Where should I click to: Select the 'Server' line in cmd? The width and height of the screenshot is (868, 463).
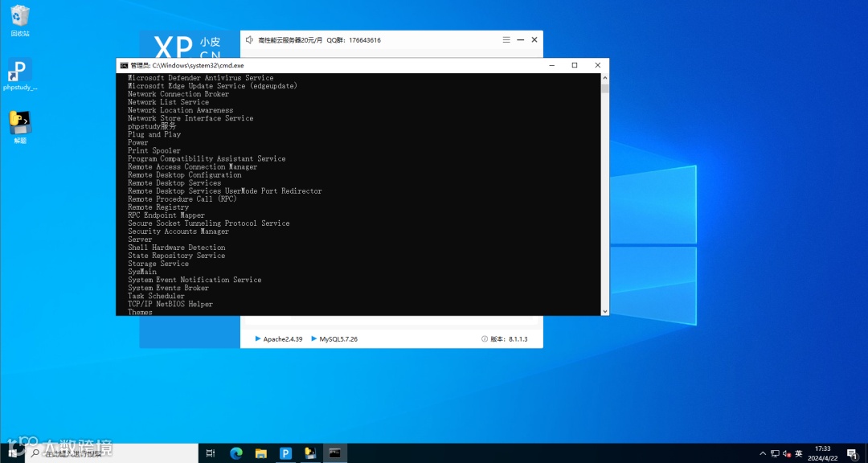pyautogui.click(x=140, y=240)
